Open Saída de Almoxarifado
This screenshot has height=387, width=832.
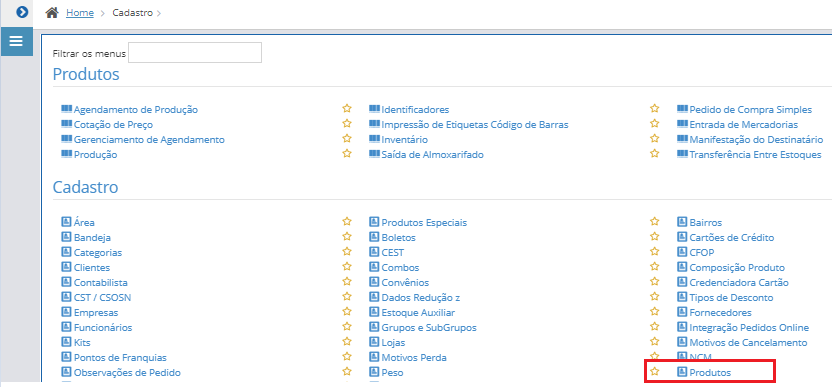tap(432, 154)
